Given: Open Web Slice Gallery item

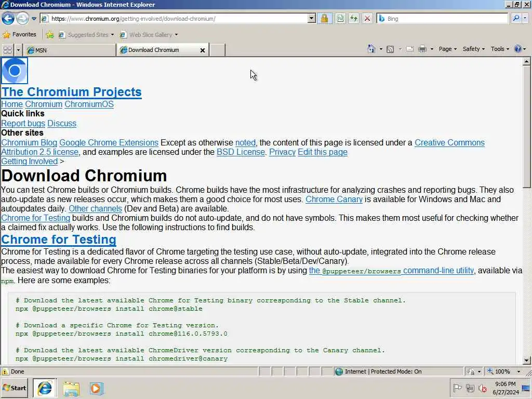Looking at the screenshot, I should [x=149, y=35].
